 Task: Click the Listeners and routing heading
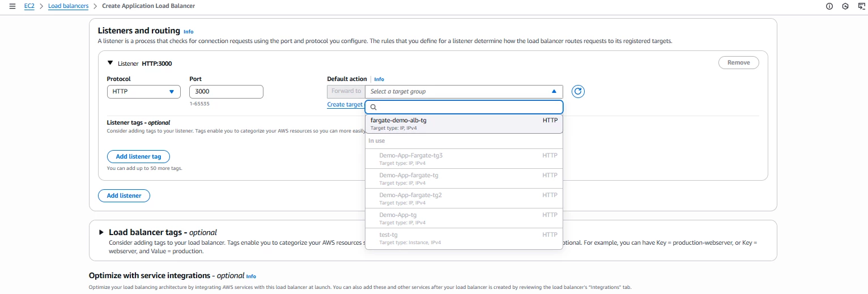(139, 31)
